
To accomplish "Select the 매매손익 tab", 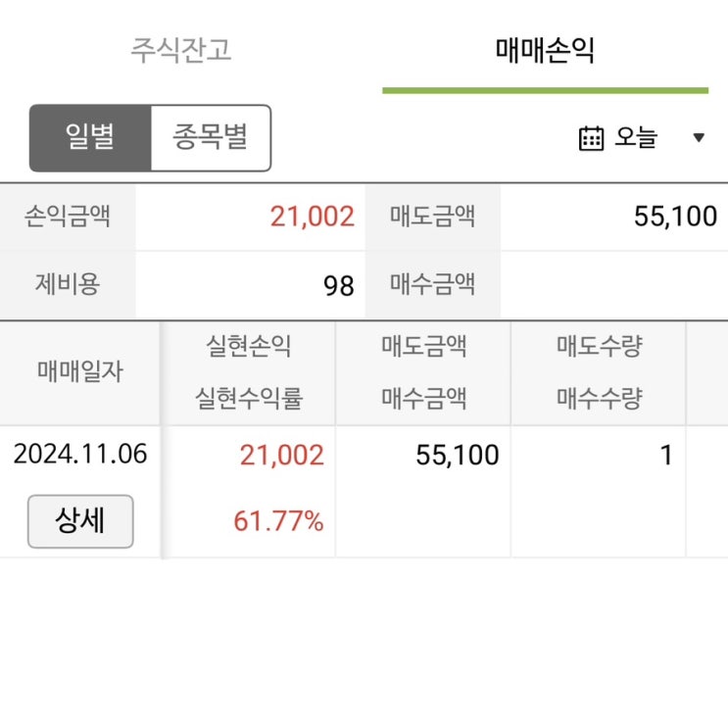I will [545, 50].
